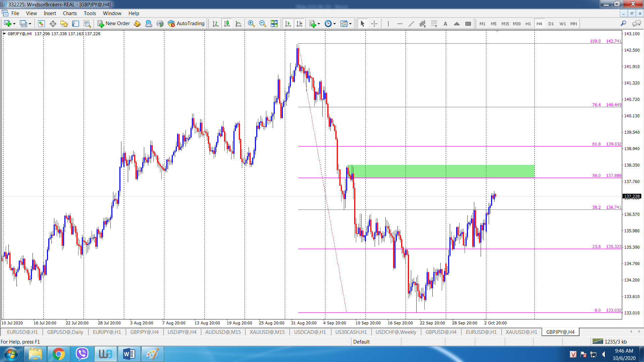This screenshot has width=644, height=362.
Task: Click the Periods clock icon
Action: 328,23
